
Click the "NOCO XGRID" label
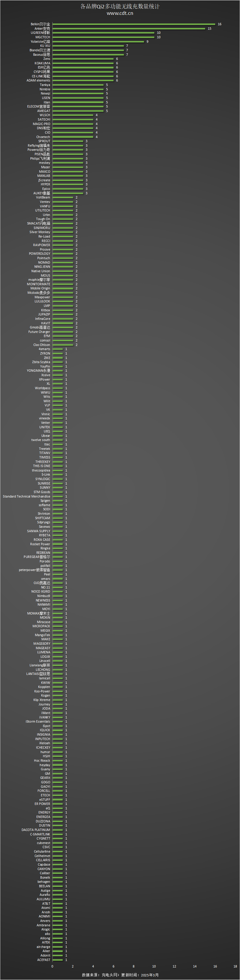coord(41,592)
